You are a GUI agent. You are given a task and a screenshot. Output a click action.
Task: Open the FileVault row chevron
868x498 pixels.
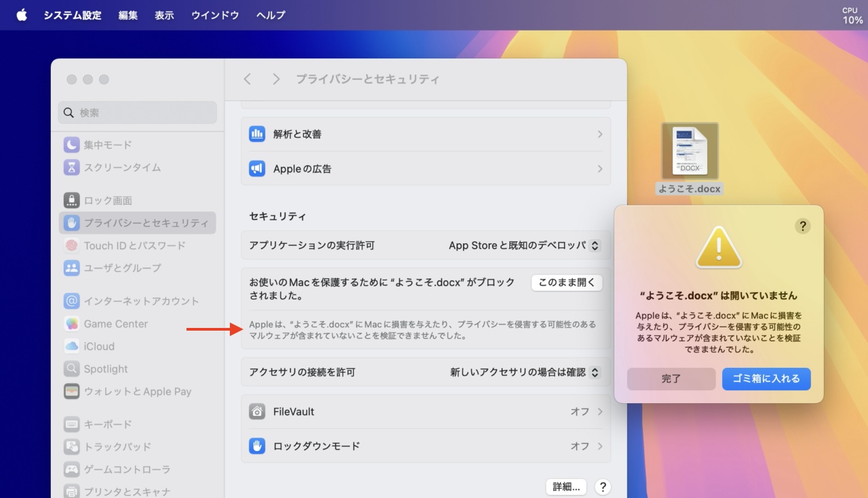599,411
